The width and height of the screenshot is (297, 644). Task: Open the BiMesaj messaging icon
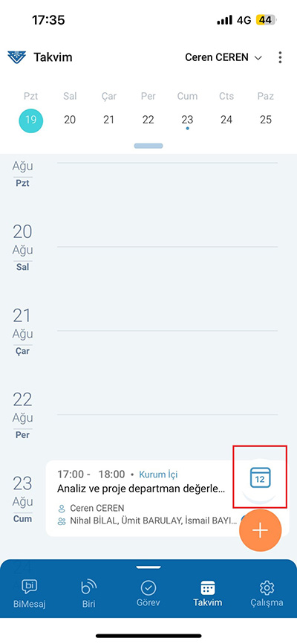pyautogui.click(x=29, y=587)
